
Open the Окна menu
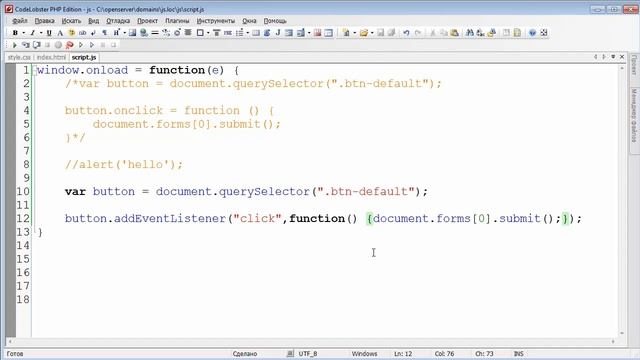click(249, 21)
